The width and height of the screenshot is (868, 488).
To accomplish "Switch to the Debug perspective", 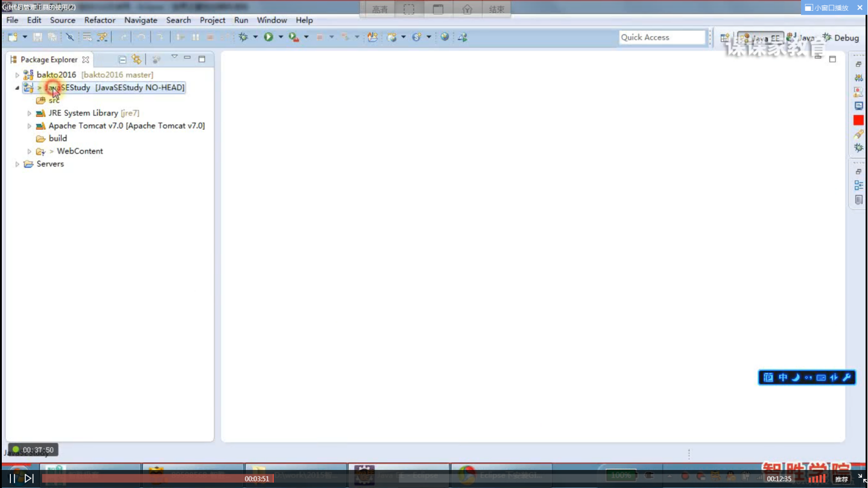I will click(x=841, y=38).
